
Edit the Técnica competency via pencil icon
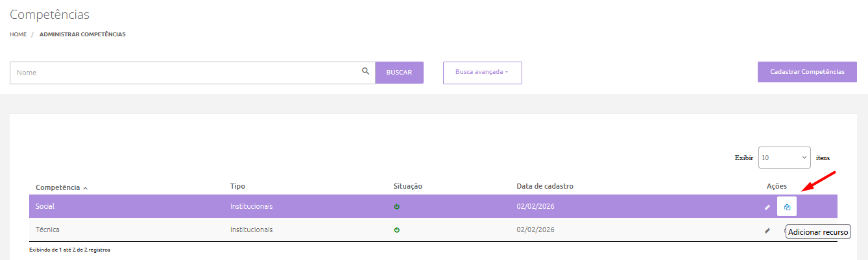coord(767,230)
